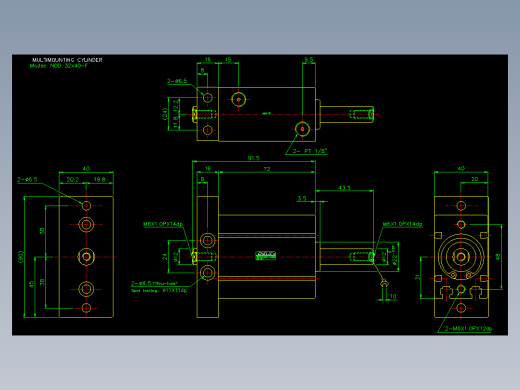Image resolution: width=520 pixels, height=390 pixels.
Task: Click the 43.5 rod extension dimension
Action: (x=344, y=188)
